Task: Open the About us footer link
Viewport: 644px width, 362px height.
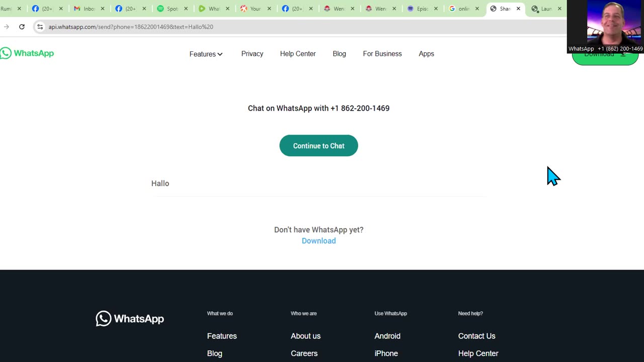Action: coord(305,336)
